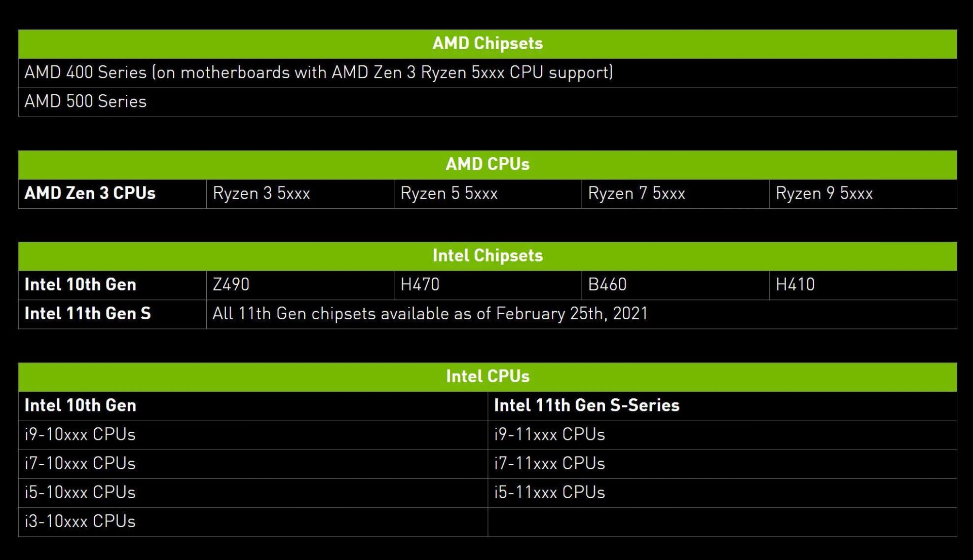
Task: Click the AMD CPUs header bar
Action: click(x=487, y=164)
